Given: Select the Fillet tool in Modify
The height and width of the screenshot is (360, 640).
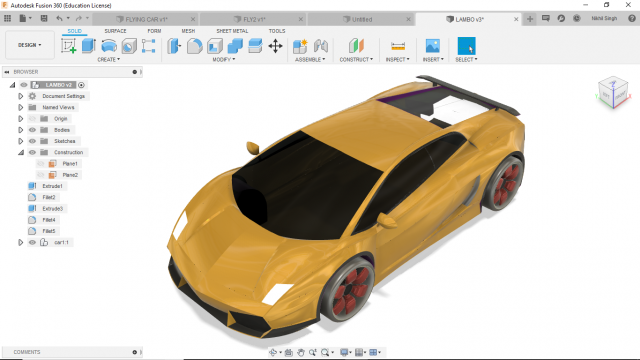Looking at the screenshot, I should click(x=194, y=46).
